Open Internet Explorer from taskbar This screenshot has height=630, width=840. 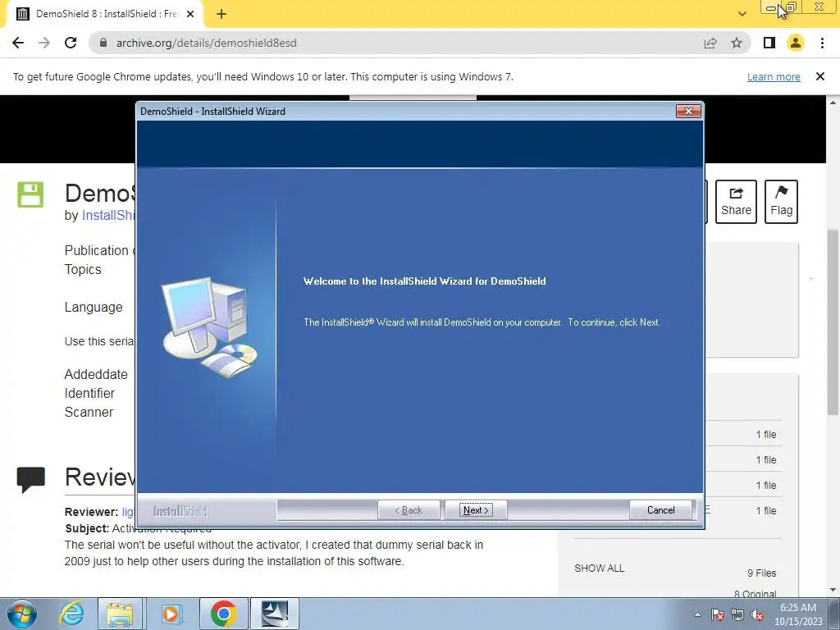[x=72, y=614]
